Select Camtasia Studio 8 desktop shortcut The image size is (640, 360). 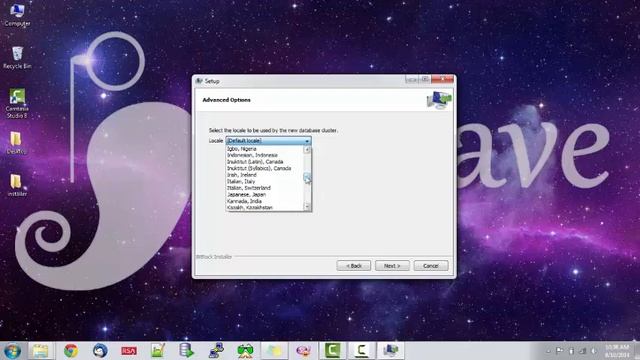click(17, 104)
